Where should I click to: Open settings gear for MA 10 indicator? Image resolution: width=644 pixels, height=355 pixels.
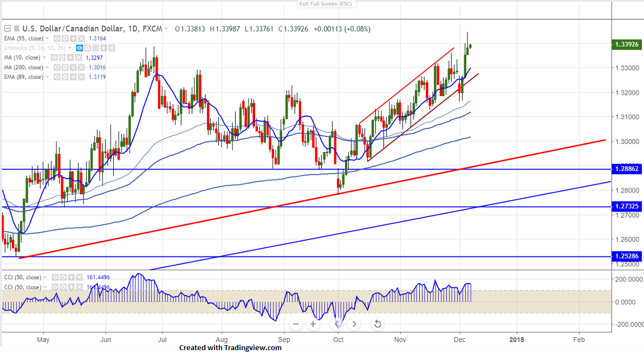coord(62,57)
